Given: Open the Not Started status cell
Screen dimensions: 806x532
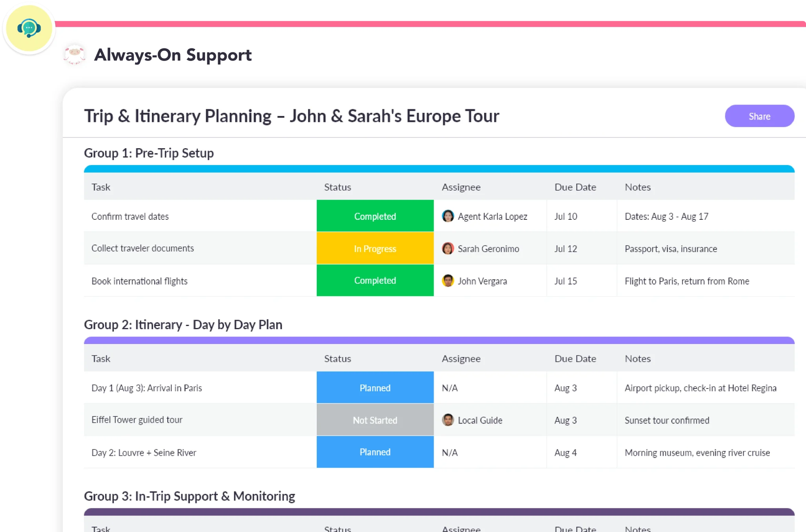Looking at the screenshot, I should tap(375, 420).
